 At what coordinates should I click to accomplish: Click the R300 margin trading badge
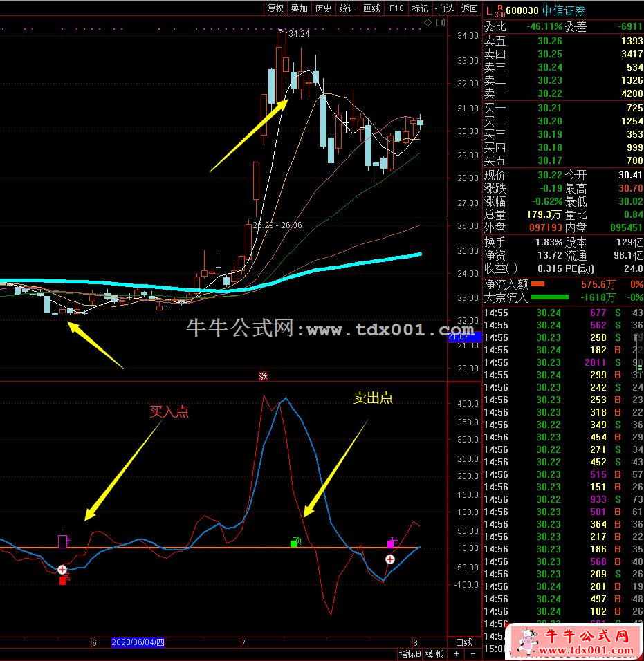tap(499, 10)
